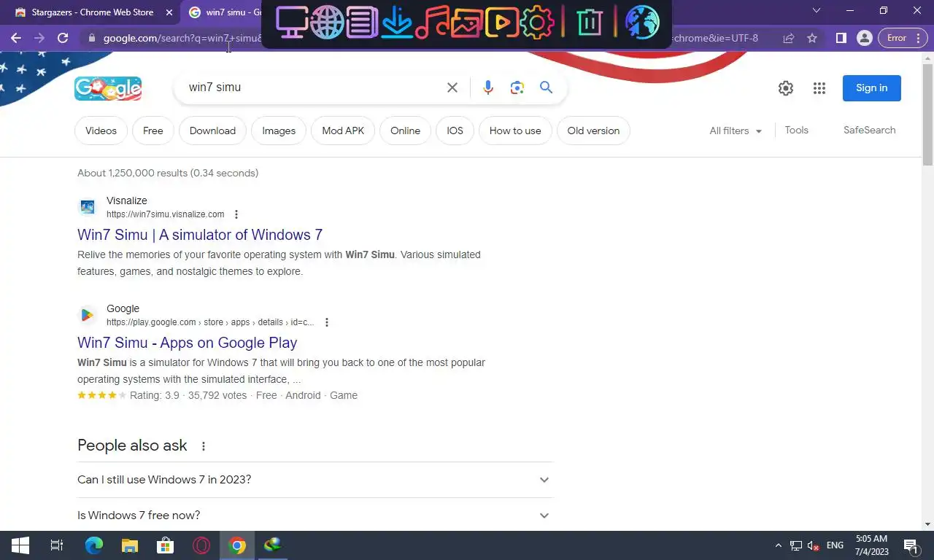
Task: Filter results by Old version
Action: (x=593, y=131)
